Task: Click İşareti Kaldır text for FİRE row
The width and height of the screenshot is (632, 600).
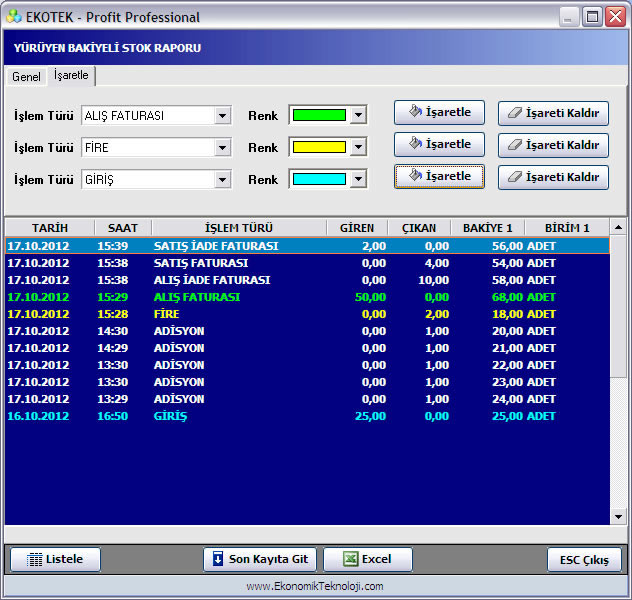Action: (562, 145)
